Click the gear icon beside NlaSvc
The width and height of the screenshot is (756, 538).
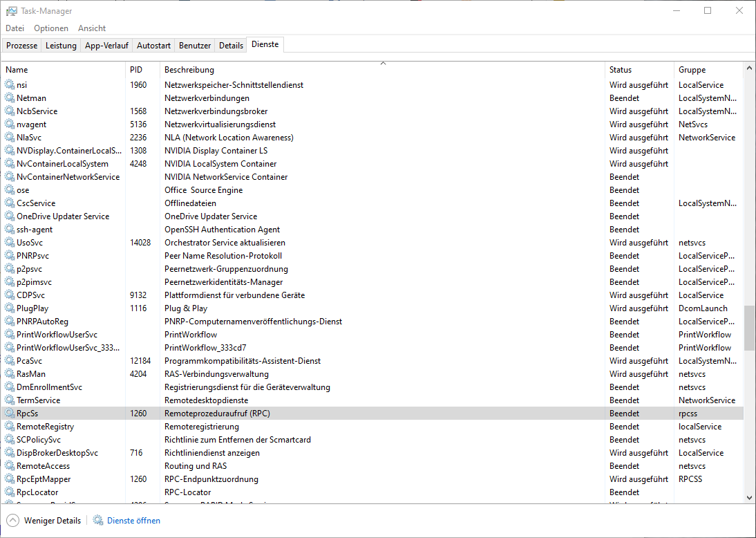pos(10,137)
